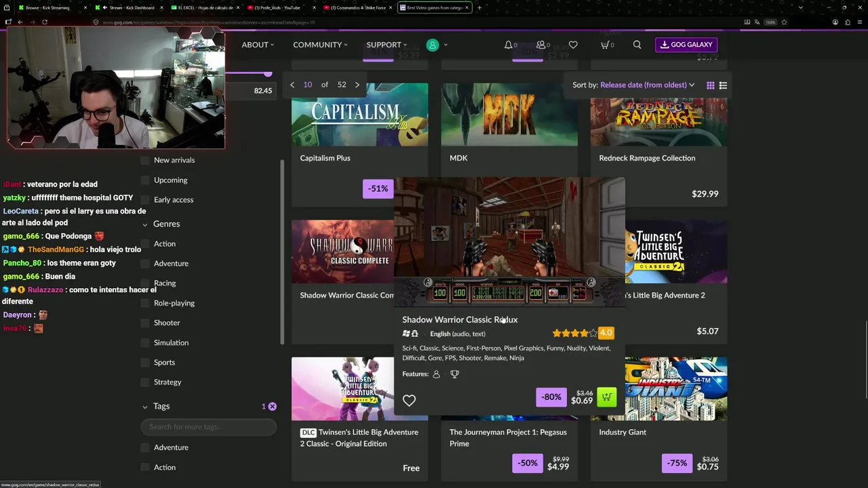Open the notifications bell icon
The height and width of the screenshot is (488, 868).
[x=509, y=45]
